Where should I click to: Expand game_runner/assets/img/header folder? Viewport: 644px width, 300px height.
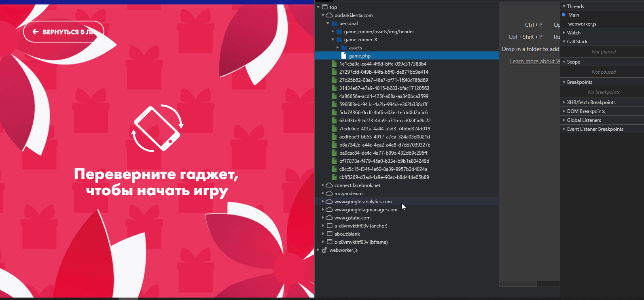tap(333, 32)
